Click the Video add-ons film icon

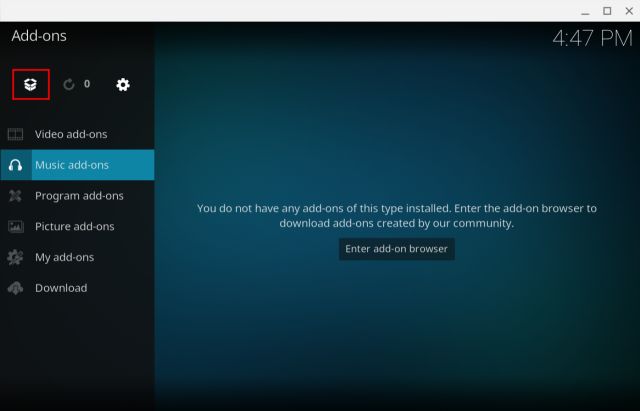click(16, 134)
